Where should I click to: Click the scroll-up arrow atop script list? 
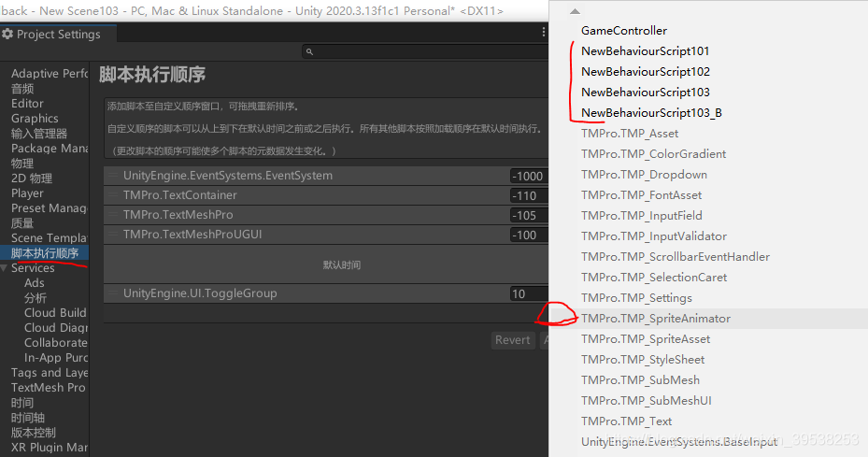[x=576, y=11]
